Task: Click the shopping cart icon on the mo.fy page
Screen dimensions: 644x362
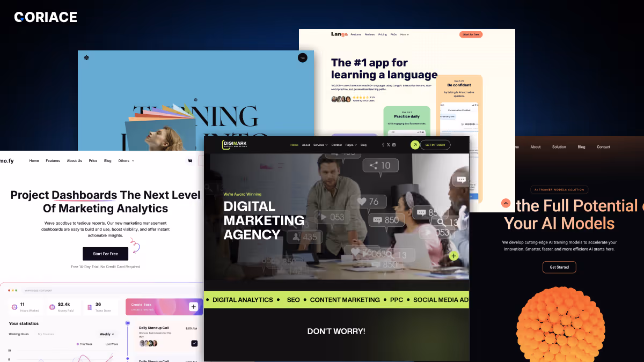Action: coord(190,160)
